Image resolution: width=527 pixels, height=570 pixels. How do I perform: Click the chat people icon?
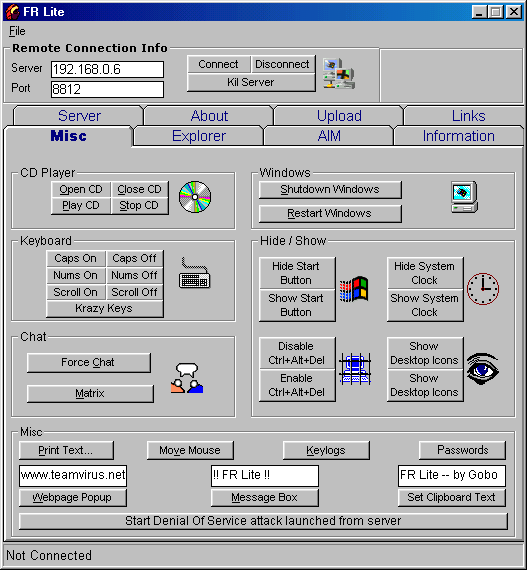[187, 378]
